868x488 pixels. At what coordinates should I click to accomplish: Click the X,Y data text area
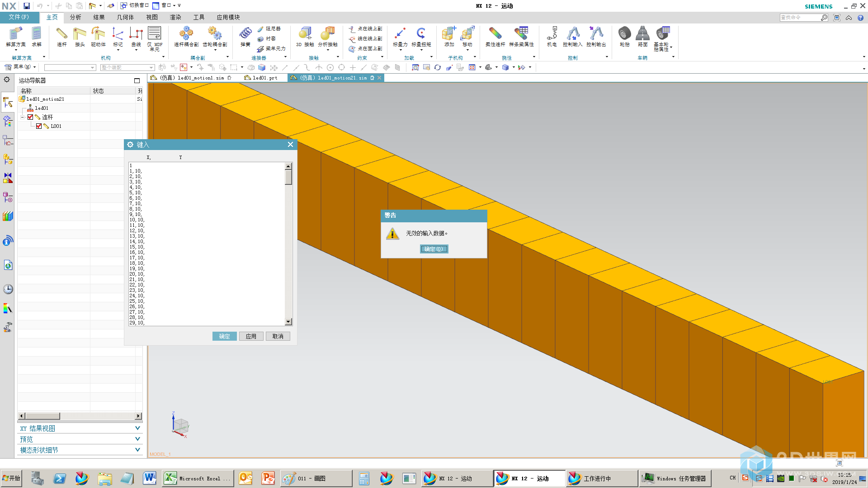click(207, 244)
